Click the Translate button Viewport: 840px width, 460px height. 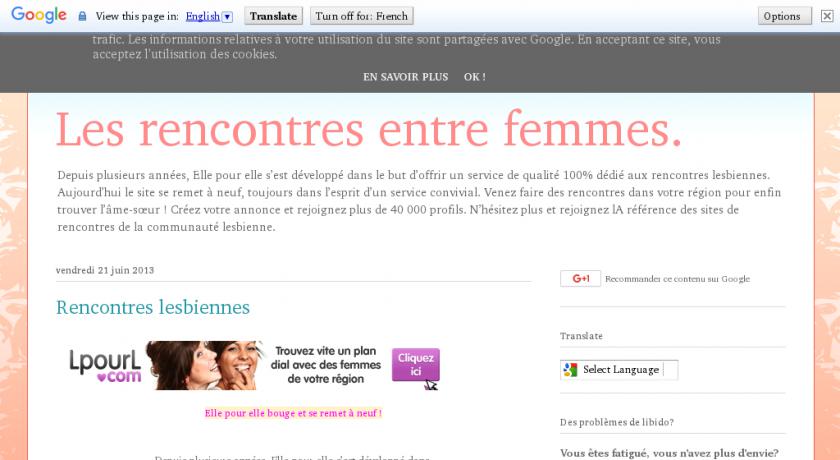273,16
